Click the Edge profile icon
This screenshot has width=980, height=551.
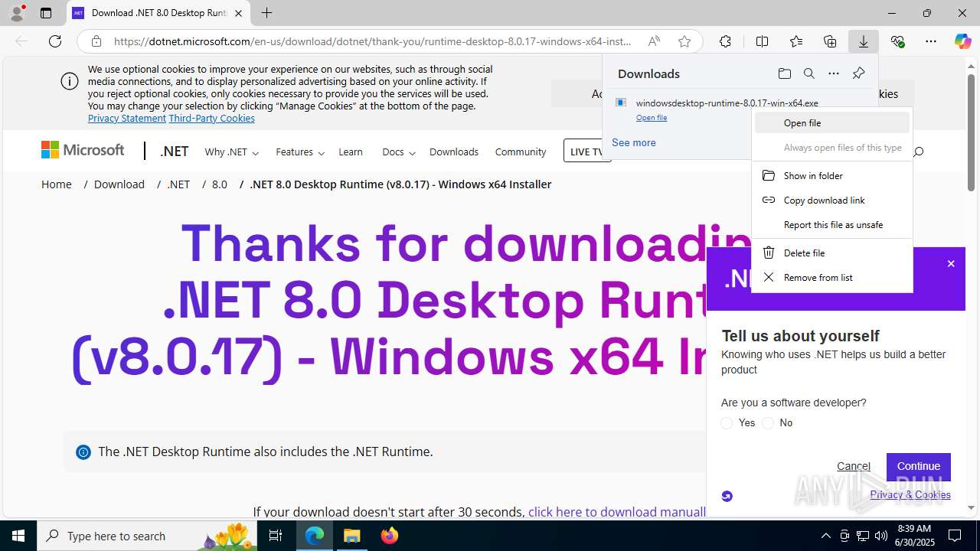pos(17,12)
